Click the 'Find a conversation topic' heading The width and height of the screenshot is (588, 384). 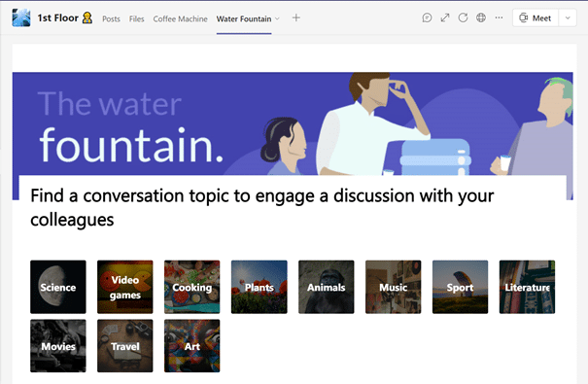[x=261, y=207]
